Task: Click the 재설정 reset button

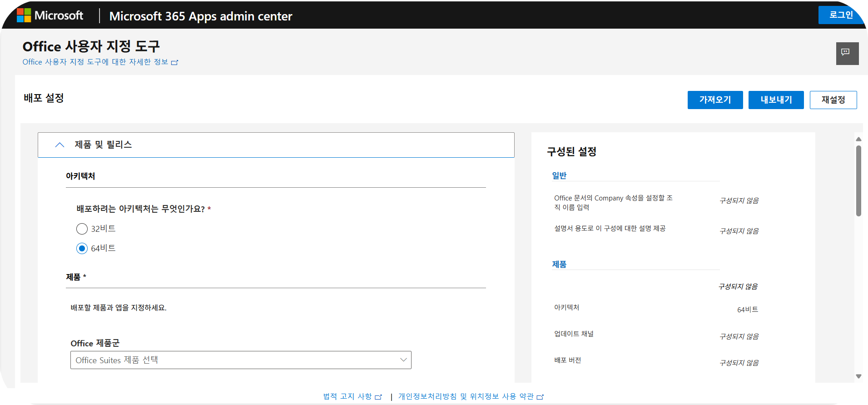Action: 833,100
